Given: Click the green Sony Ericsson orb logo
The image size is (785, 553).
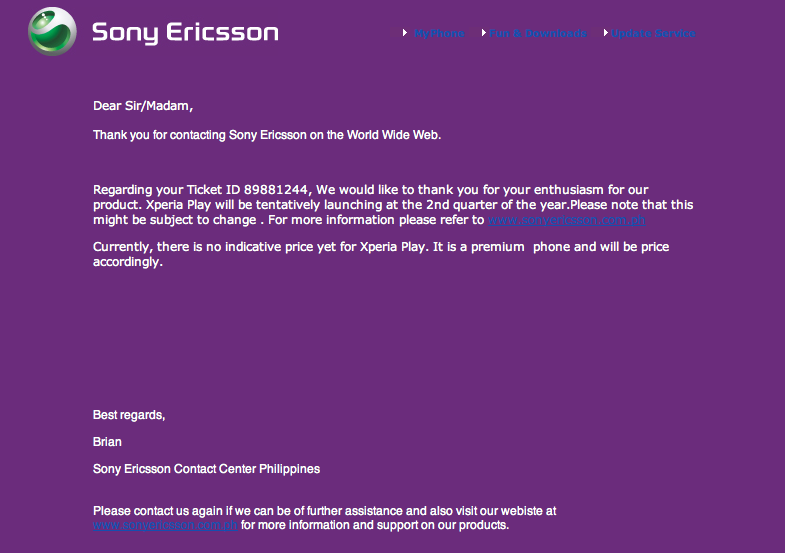Looking at the screenshot, I should pyautogui.click(x=53, y=32).
